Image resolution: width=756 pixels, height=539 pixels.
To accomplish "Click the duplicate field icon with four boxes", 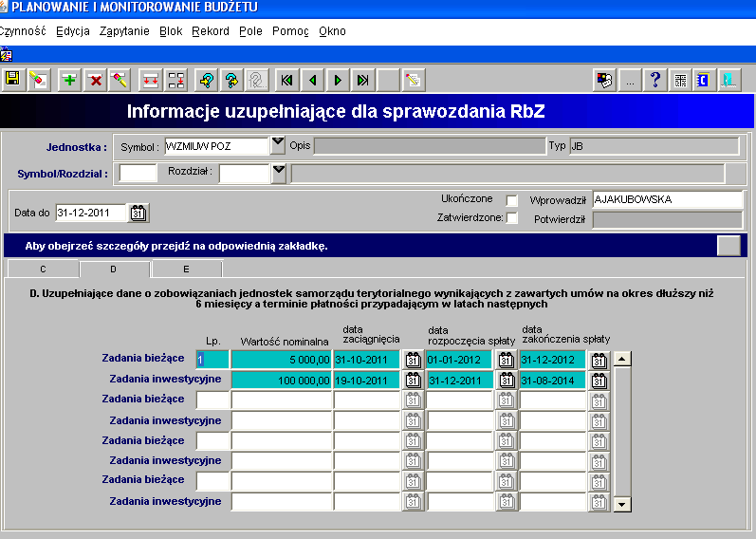I will (x=176, y=80).
